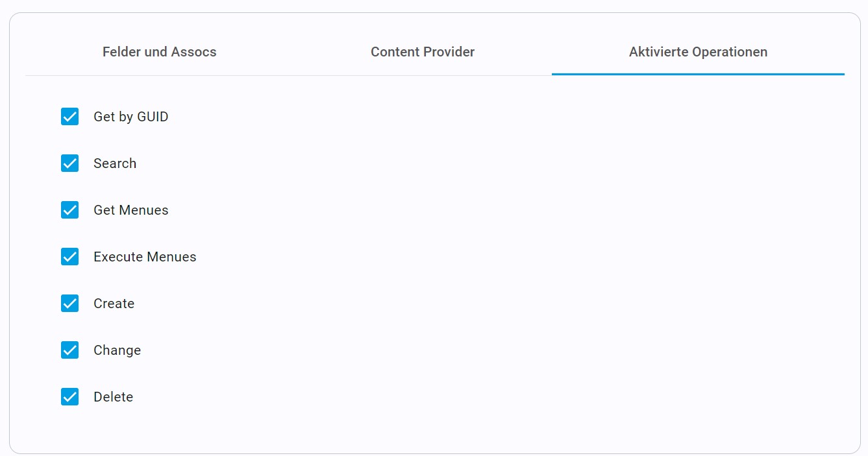Click the 'Change' label text
Image resolution: width=868 pixels, height=456 pixels.
tap(117, 350)
